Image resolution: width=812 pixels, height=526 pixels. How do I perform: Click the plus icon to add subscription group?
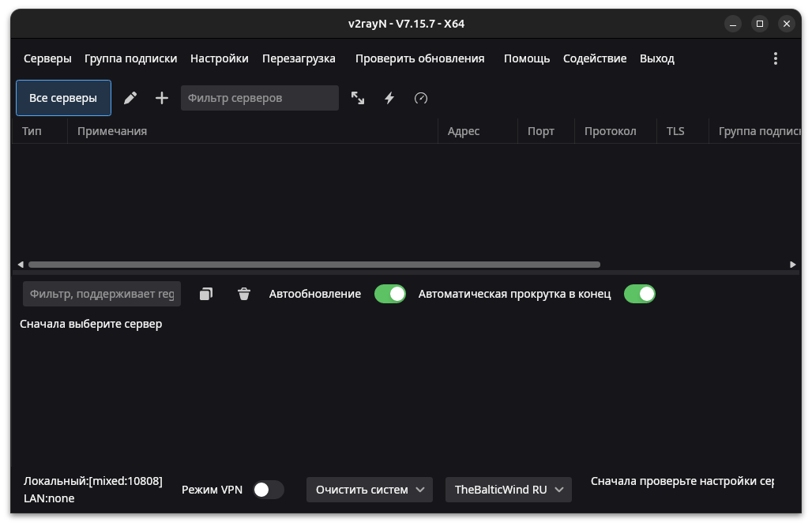tap(162, 98)
